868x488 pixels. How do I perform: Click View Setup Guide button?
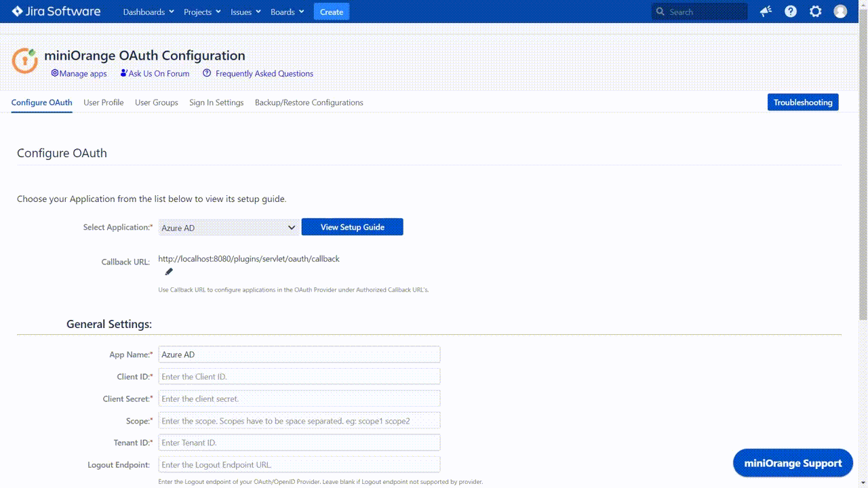(353, 227)
